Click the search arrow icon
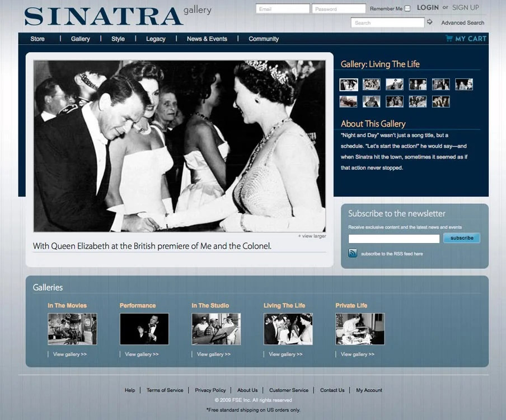The width and height of the screenshot is (506, 420). [429, 22]
